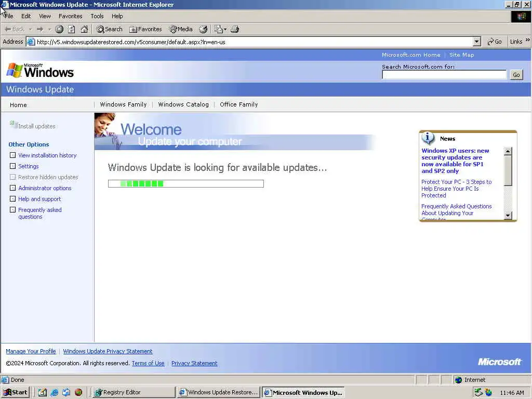This screenshot has width=532, height=399.
Task: Go to the Home page icon
Action: tap(84, 29)
